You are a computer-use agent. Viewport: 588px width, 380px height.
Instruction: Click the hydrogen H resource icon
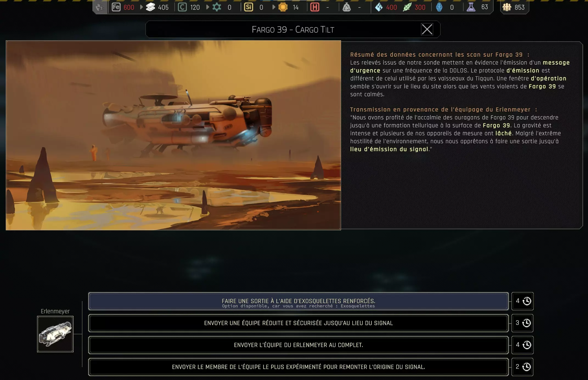(315, 7)
